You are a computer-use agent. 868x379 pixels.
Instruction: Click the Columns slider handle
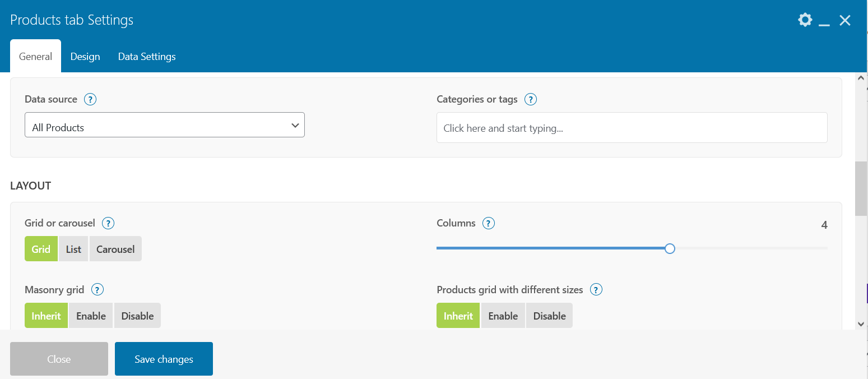(670, 248)
